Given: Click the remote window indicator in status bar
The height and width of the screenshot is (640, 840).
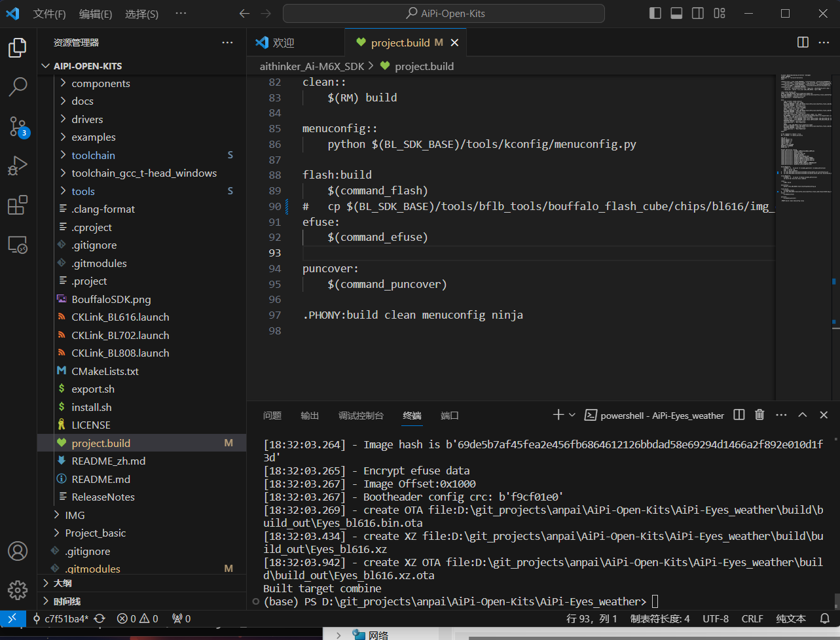Looking at the screenshot, I should click(x=12, y=618).
